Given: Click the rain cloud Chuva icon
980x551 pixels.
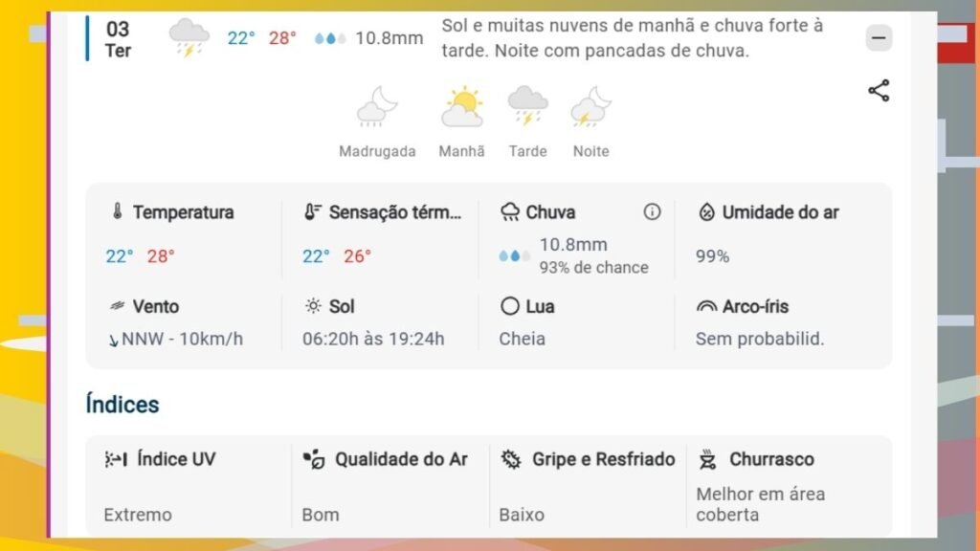Looking at the screenshot, I should 510,212.
